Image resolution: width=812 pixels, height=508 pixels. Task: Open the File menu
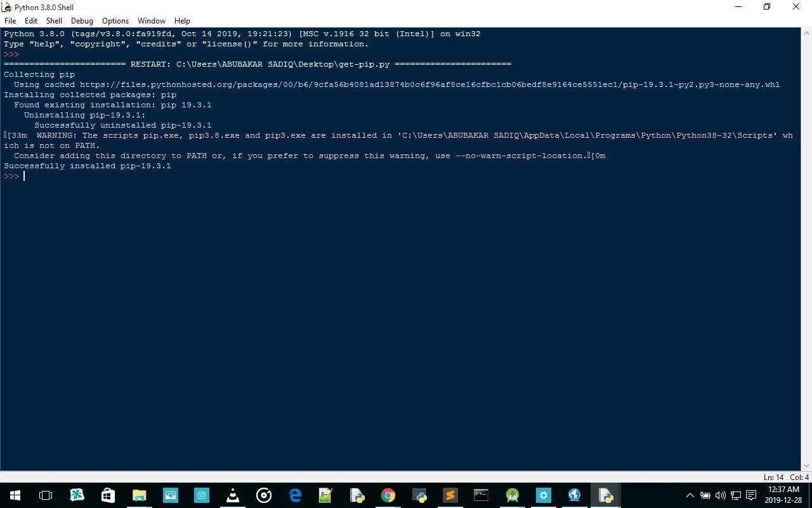coord(10,21)
